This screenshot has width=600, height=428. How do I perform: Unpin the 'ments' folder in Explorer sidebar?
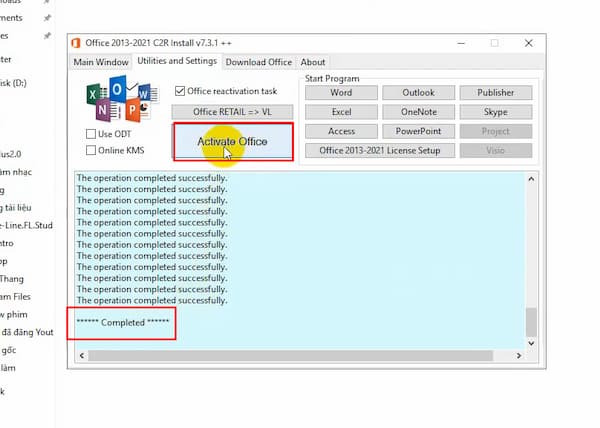tap(47, 18)
